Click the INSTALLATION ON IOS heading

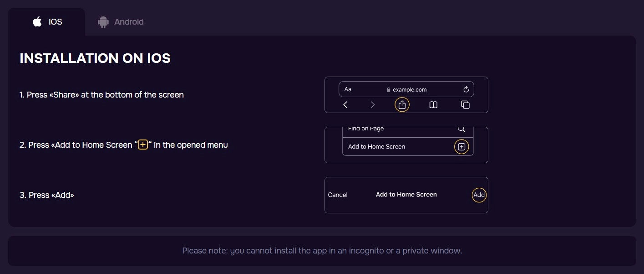click(x=95, y=58)
